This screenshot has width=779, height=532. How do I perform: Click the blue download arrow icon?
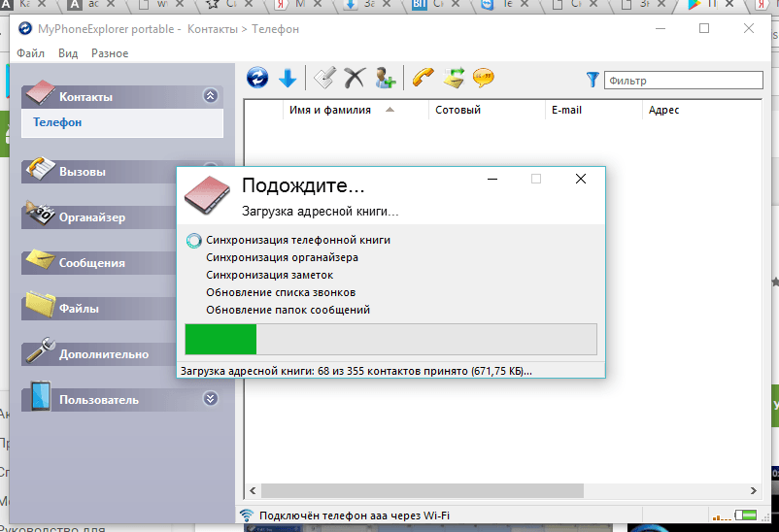click(288, 78)
